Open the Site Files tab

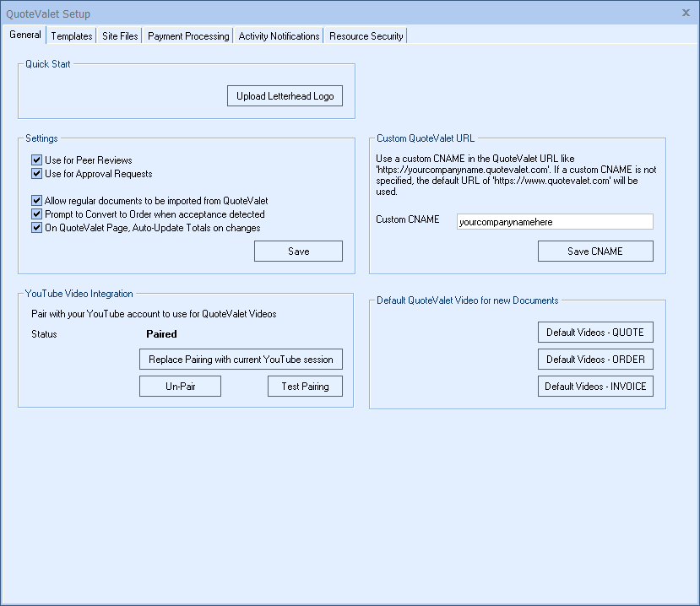click(x=120, y=36)
